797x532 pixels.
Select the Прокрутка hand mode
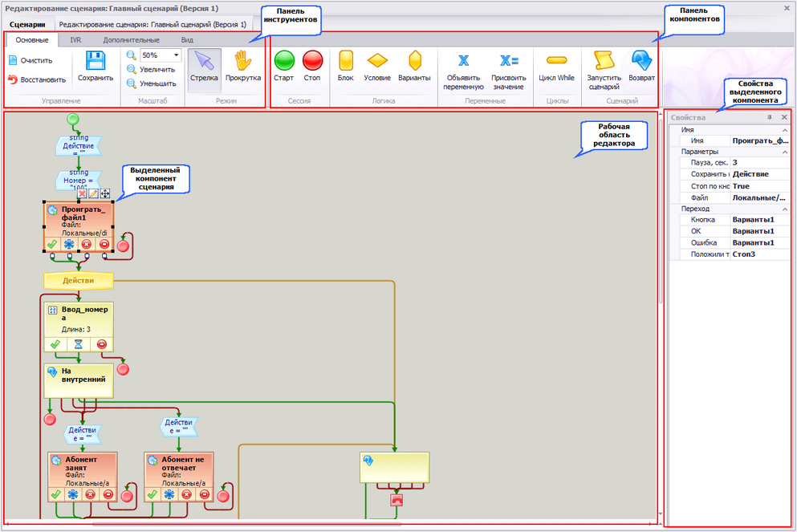(x=243, y=66)
